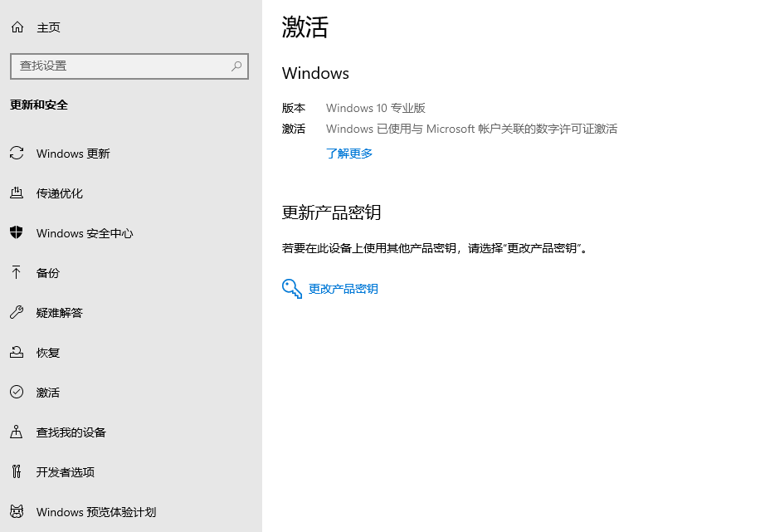Click the Windows 10 专业版 edition text
Screen dimensions: 775x532
point(376,108)
